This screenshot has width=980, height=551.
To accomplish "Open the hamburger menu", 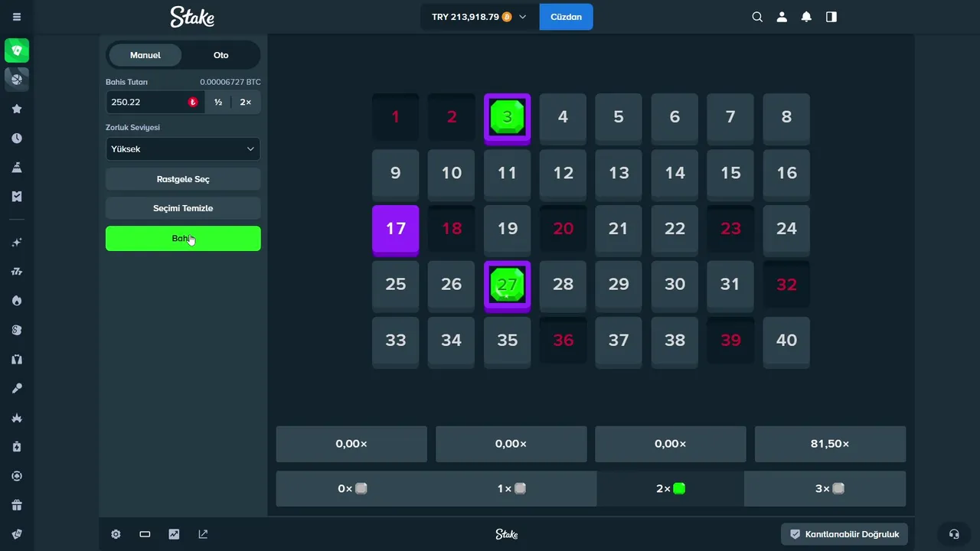I will click(17, 17).
